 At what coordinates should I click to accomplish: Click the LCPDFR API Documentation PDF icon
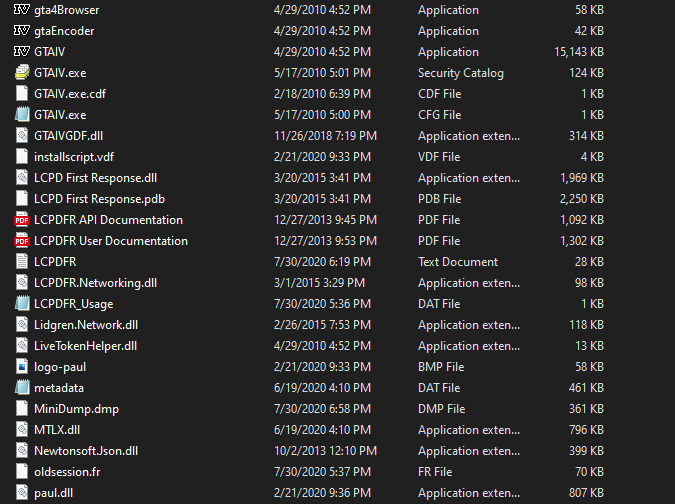(22, 220)
